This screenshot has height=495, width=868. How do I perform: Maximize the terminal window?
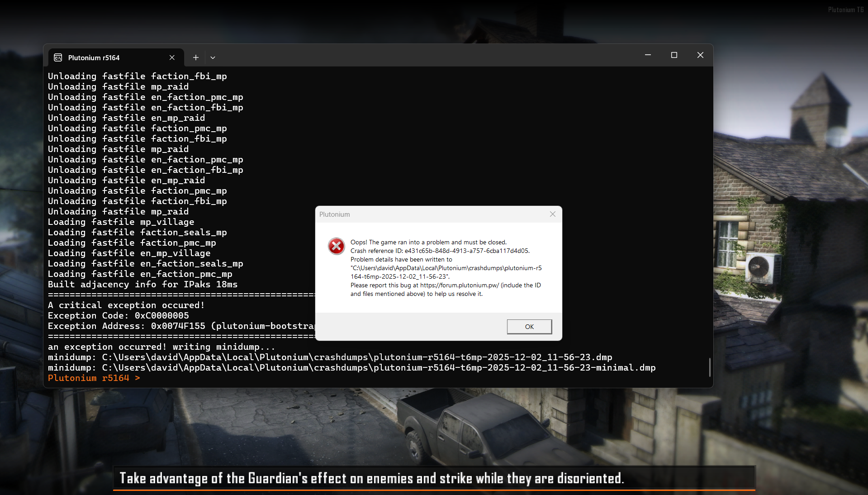[x=674, y=55]
